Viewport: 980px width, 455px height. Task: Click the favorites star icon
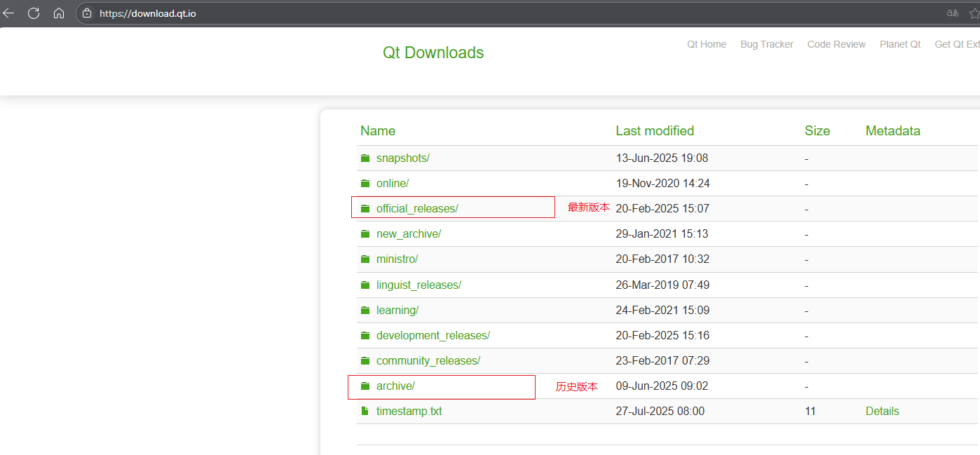click(x=974, y=13)
